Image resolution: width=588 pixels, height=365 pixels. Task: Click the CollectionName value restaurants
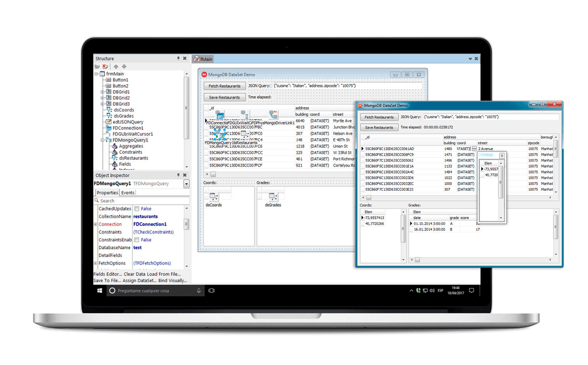[x=146, y=216]
